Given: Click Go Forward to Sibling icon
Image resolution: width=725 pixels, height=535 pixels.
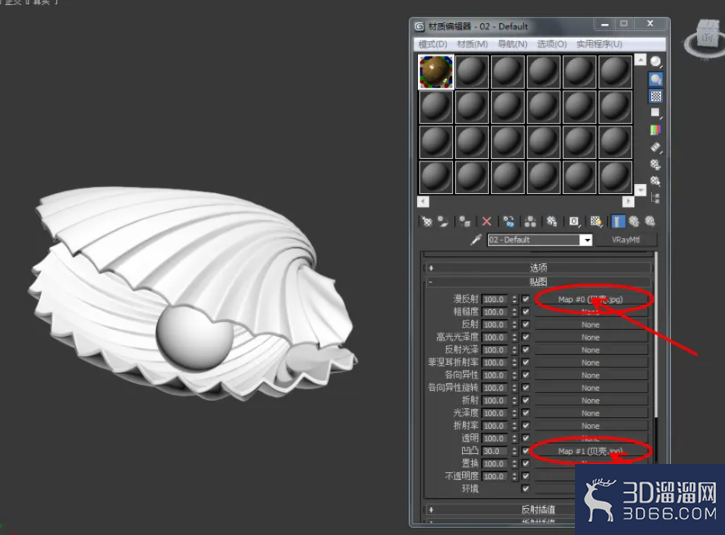Looking at the screenshot, I should pyautogui.click(x=650, y=222).
